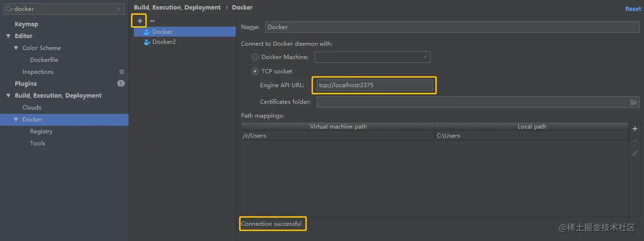Collapse Build, Execution, Deployment node
Screen dimensions: 644x241
point(9,96)
